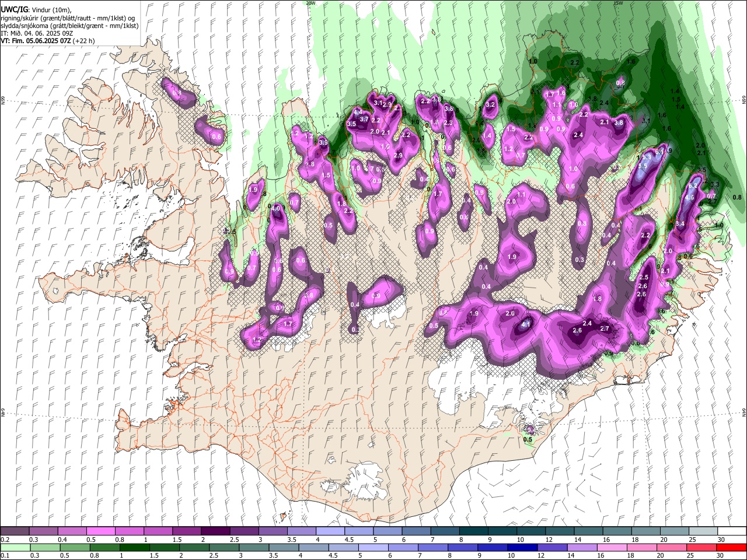This screenshot has height=560, width=747.
Task: Pick upper legend swatch between 0.5 and 0.8
Action: pyautogui.click(x=100, y=531)
